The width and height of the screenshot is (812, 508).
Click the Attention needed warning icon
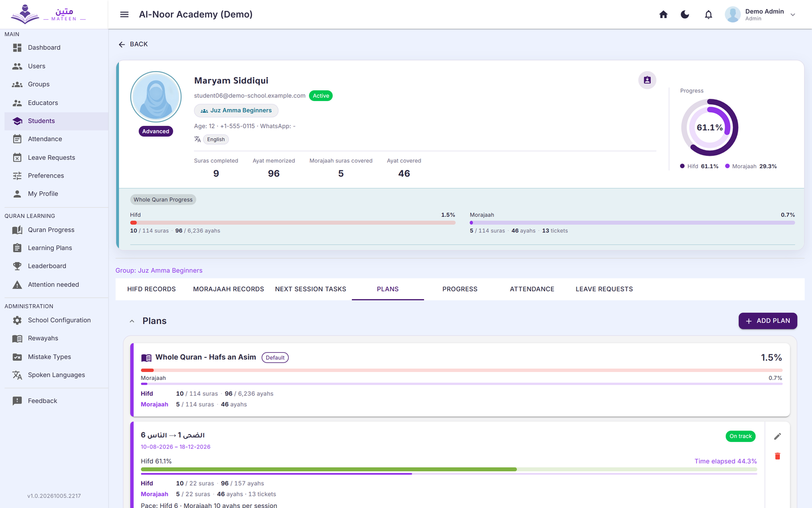[17, 284]
